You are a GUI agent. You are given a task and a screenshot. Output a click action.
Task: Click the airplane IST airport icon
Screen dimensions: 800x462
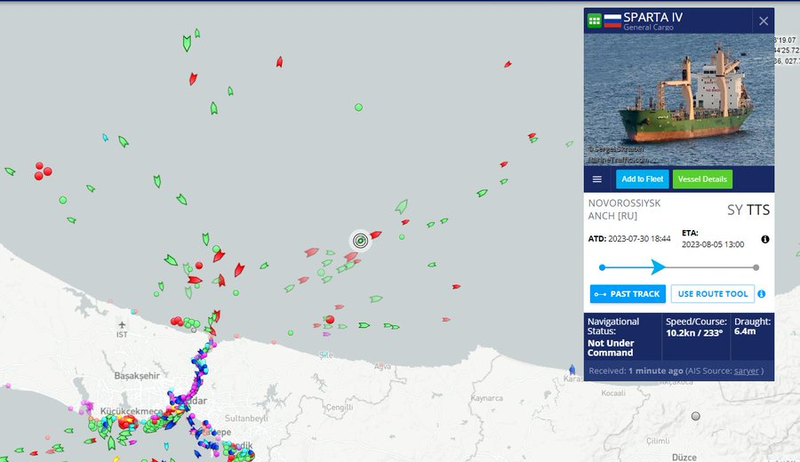[x=121, y=325]
